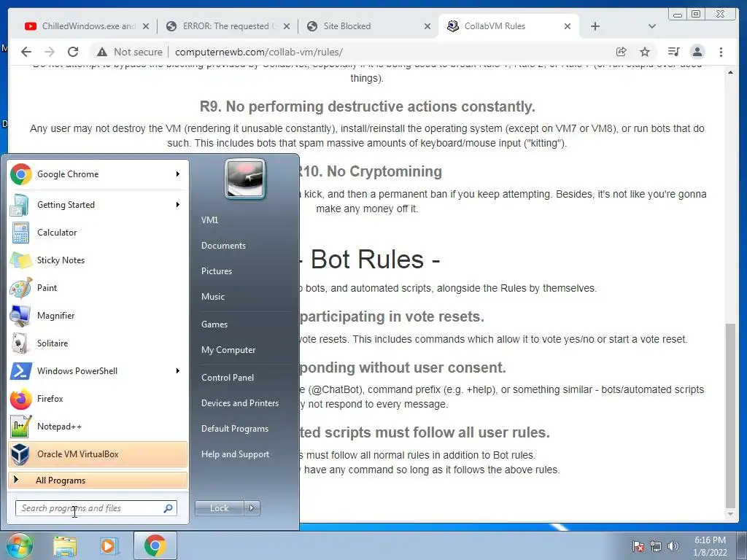
Task: Start Magnifier from the Start menu
Action: pyautogui.click(x=98, y=316)
